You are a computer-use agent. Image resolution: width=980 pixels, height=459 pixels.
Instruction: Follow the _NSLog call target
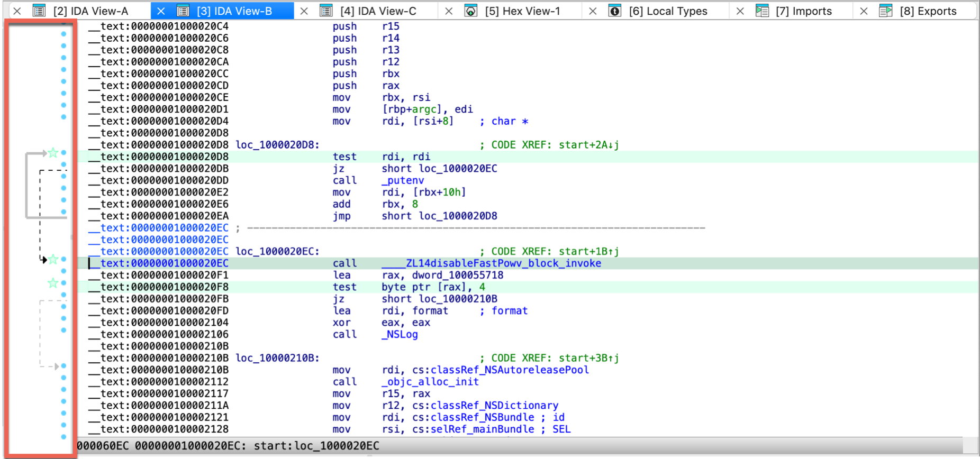click(400, 335)
